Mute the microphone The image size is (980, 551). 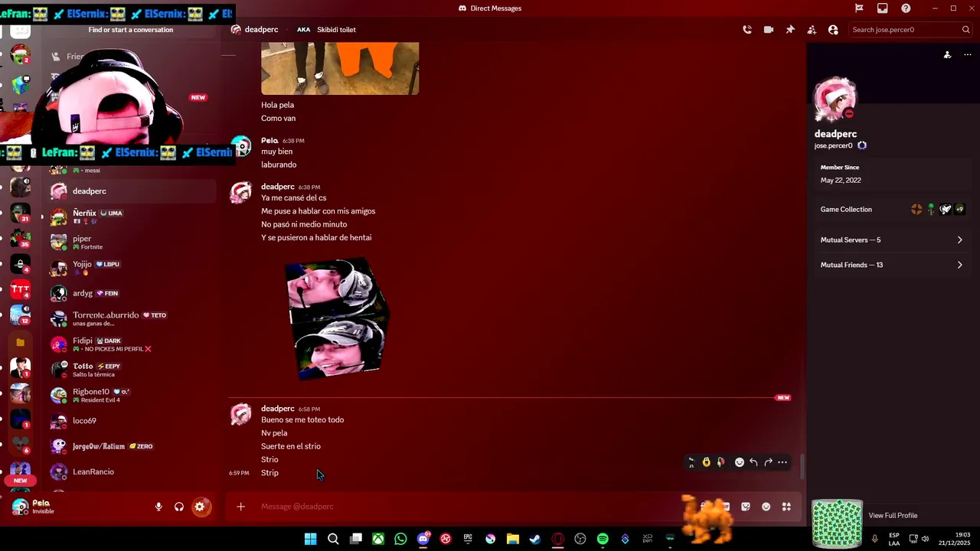pos(158,507)
